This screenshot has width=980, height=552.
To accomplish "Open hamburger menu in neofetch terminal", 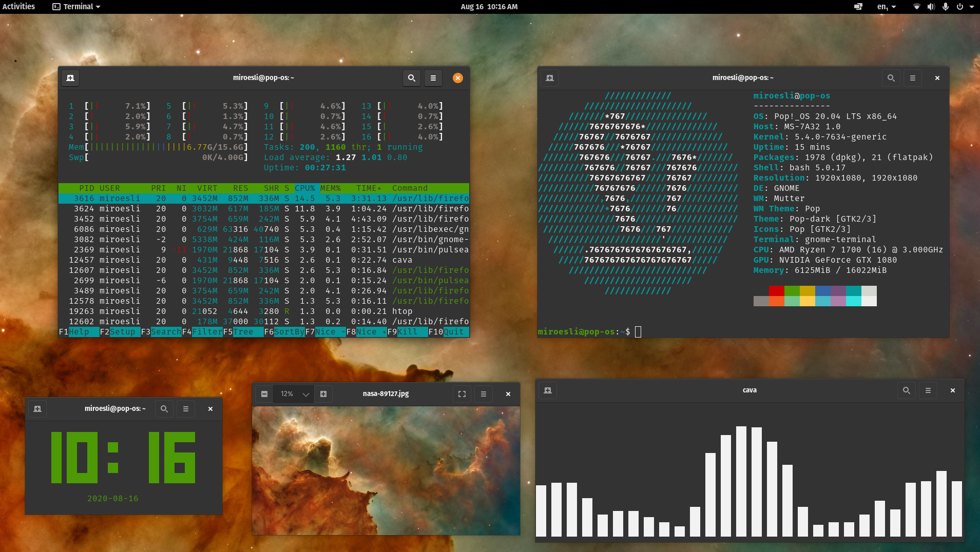I will click(x=913, y=78).
